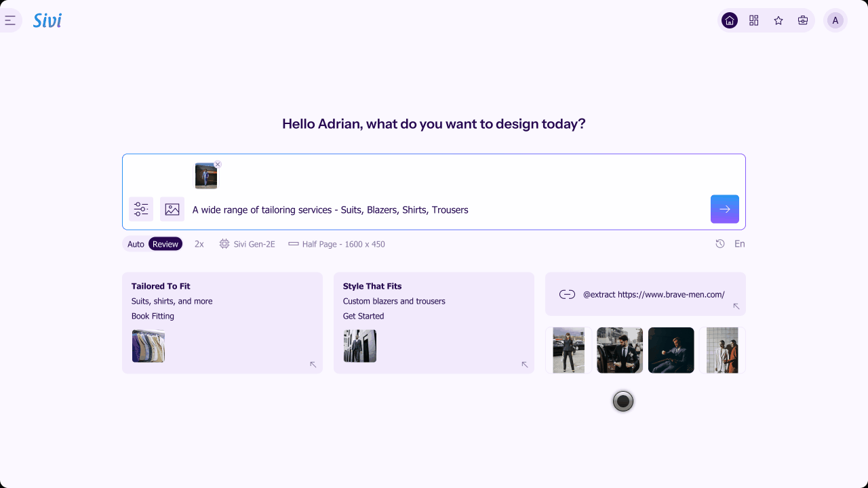Viewport: 868px width, 488px height.
Task: Change the 2x variants option
Action: tap(199, 244)
